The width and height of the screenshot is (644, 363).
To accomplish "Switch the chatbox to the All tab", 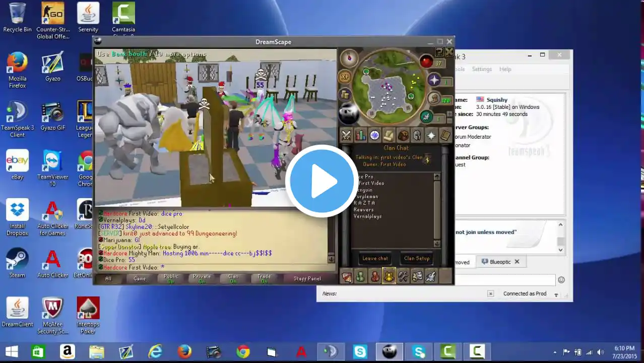I will coord(108,278).
